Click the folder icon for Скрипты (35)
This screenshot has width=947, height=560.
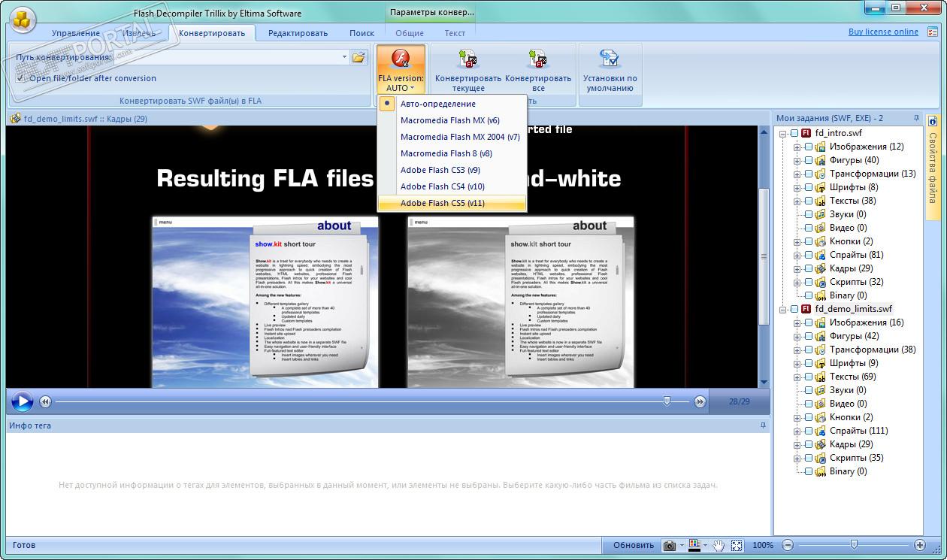click(821, 458)
